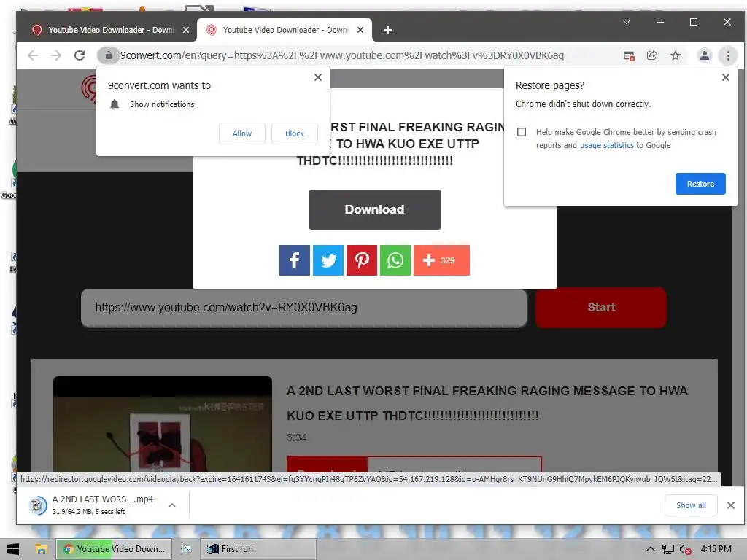Tick the send crash reports checkbox
Screen dimensions: 747x560
click(522, 132)
